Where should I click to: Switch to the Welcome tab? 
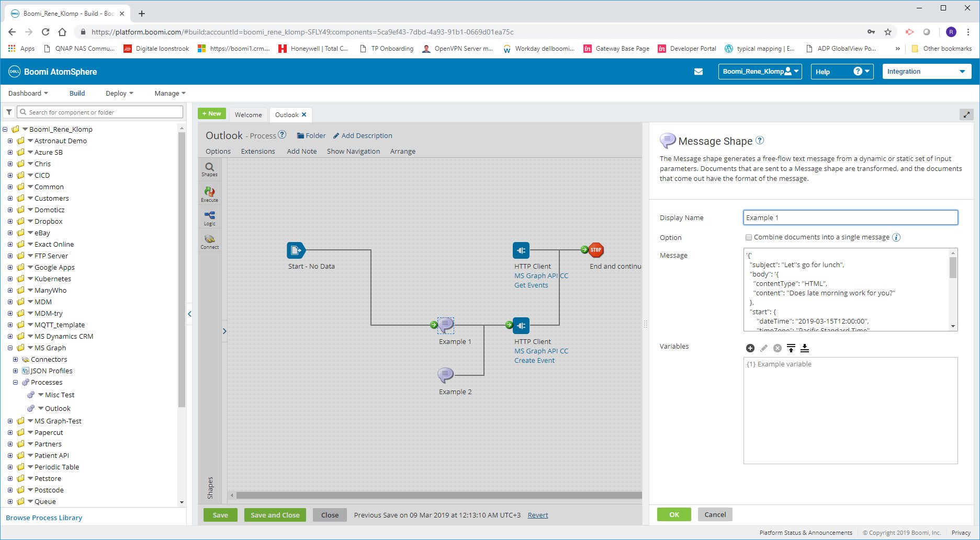[x=248, y=115]
